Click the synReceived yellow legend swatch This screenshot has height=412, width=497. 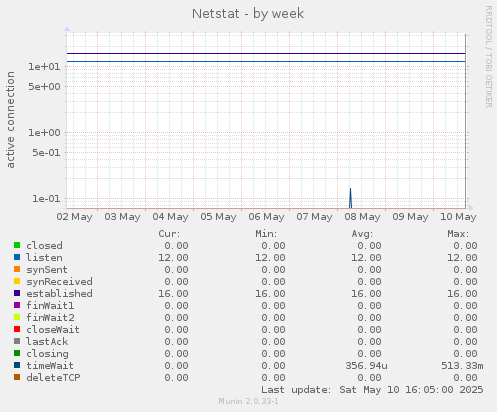tap(17, 281)
